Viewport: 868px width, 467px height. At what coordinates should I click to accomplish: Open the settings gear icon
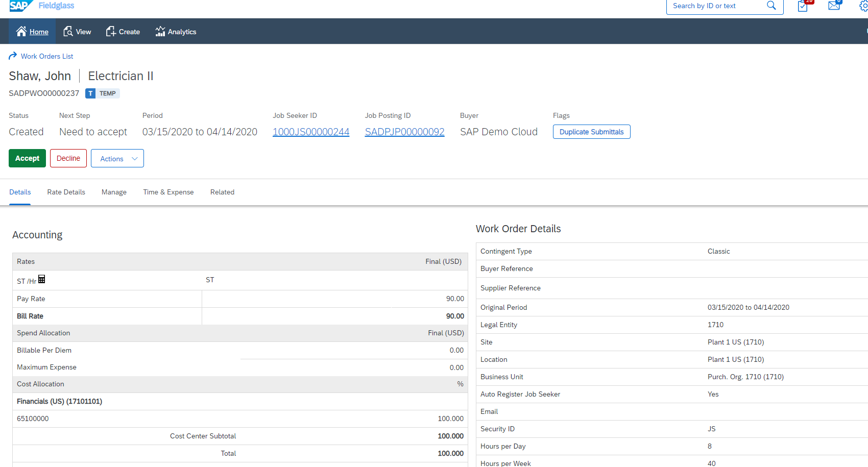click(864, 6)
